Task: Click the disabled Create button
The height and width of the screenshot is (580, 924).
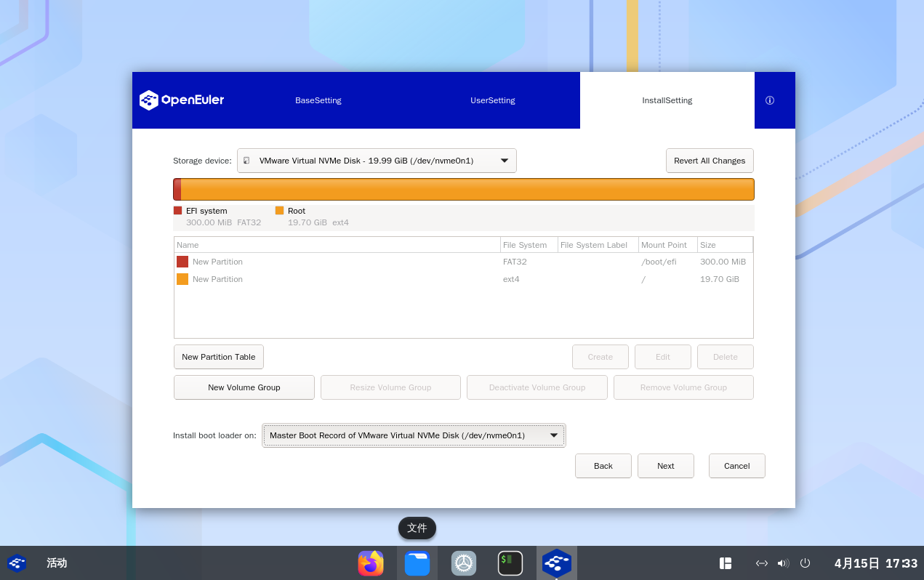Action: coord(600,357)
